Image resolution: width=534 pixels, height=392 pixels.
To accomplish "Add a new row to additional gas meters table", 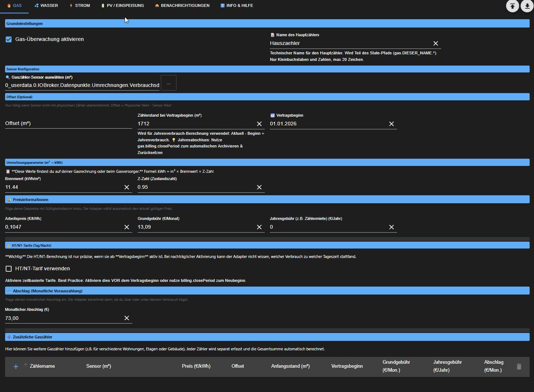I will pos(16,367).
